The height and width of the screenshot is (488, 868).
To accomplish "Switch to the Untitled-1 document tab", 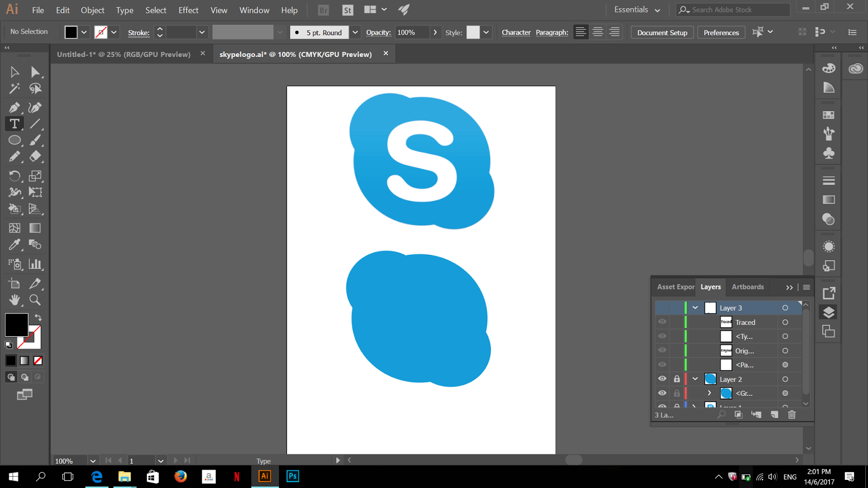I will click(x=124, y=54).
